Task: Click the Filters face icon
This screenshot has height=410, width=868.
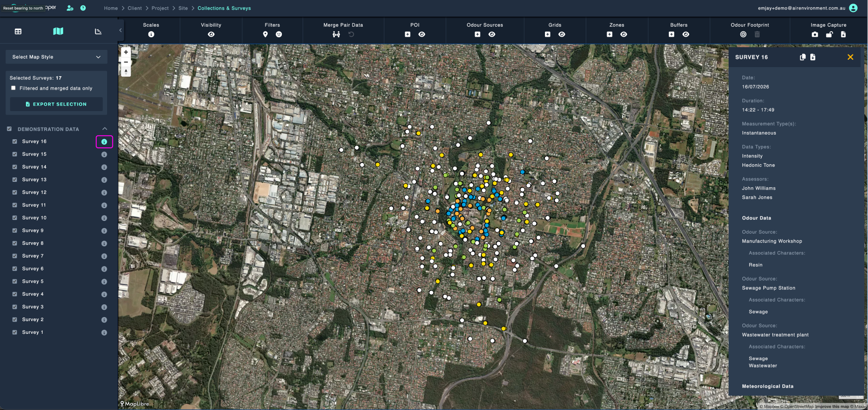Action: click(x=279, y=34)
